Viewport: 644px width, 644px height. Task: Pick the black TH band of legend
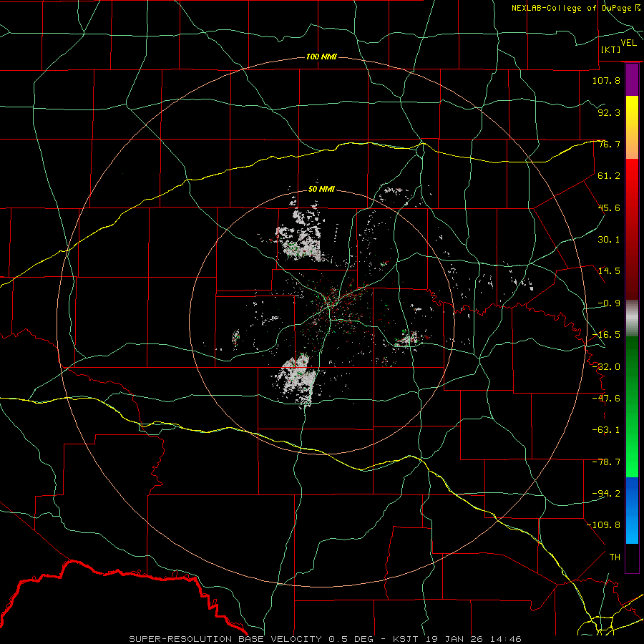(x=632, y=557)
